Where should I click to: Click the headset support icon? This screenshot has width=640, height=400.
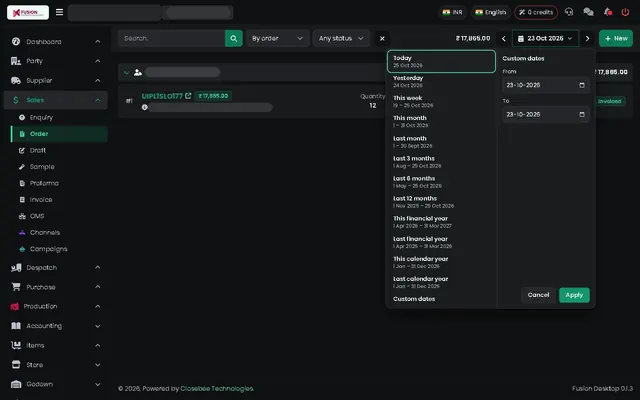569,12
